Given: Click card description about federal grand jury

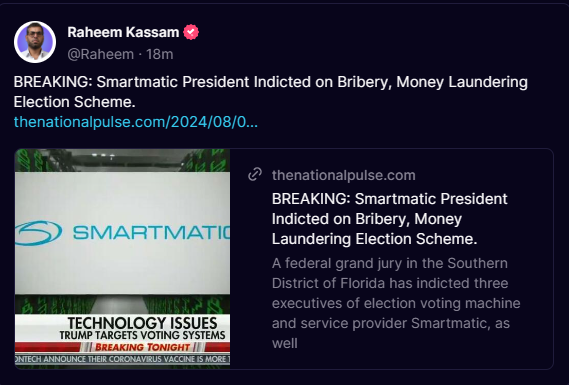Looking at the screenshot, I should tap(396, 303).
